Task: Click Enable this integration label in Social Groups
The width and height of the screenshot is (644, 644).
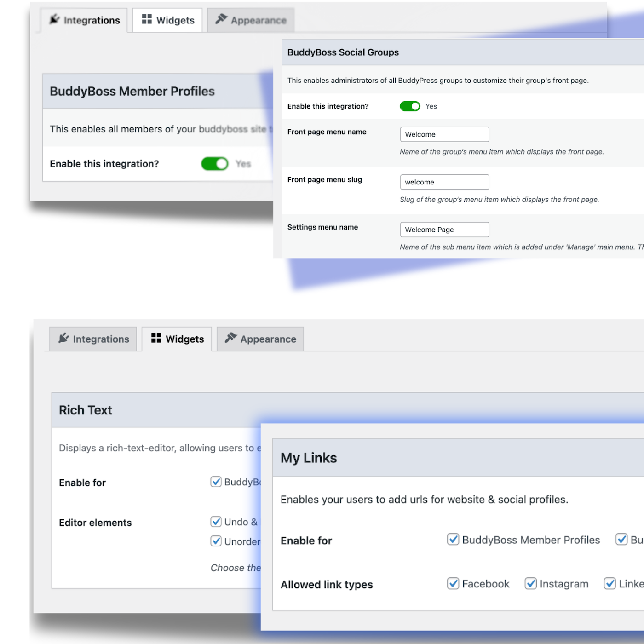Action: click(328, 106)
